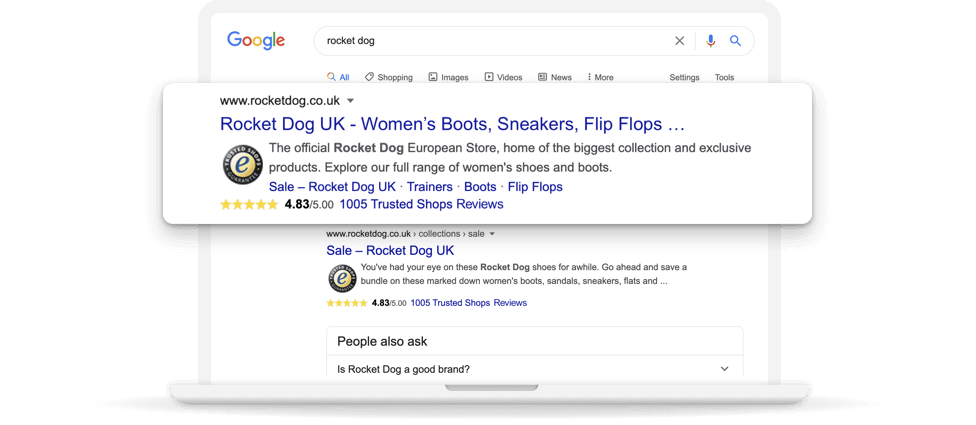This screenshot has height=425, width=976.
Task: Switch to the News tab
Action: coord(555,77)
